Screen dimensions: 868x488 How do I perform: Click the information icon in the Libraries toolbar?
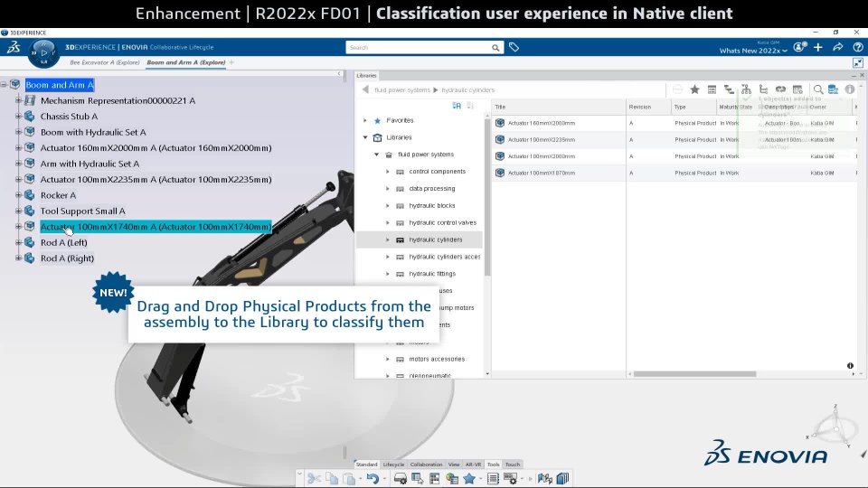850,89
